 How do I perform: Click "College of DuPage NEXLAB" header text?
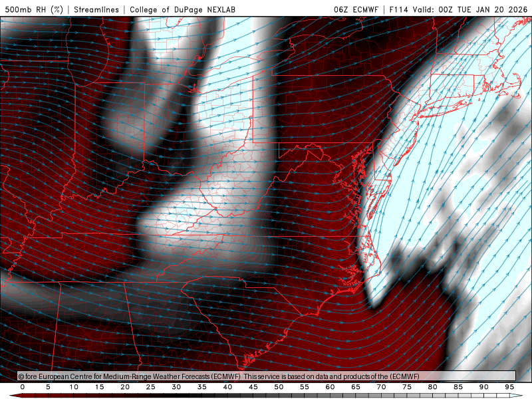[182, 9]
